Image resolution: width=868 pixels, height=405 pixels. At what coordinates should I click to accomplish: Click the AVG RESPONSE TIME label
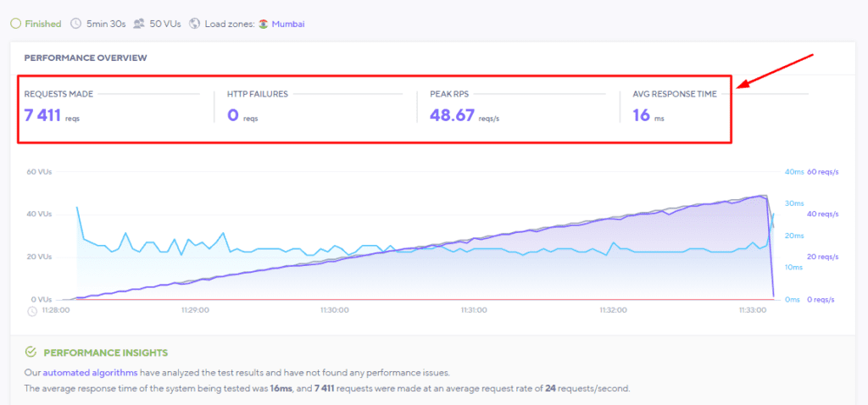[675, 94]
